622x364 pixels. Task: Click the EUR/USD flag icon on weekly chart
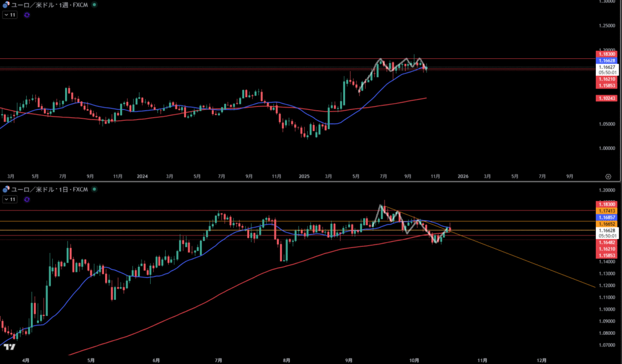click(x=6, y=5)
